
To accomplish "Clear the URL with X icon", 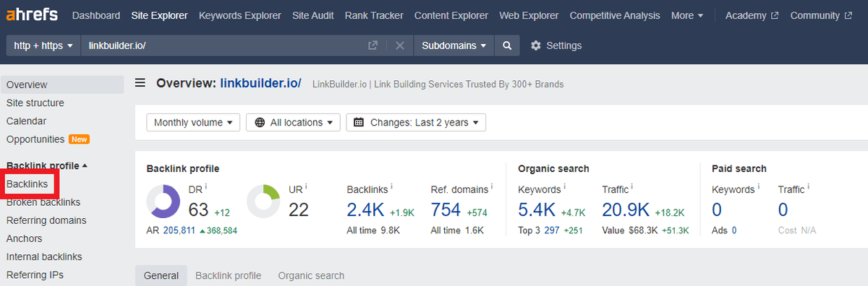I will click(x=399, y=45).
